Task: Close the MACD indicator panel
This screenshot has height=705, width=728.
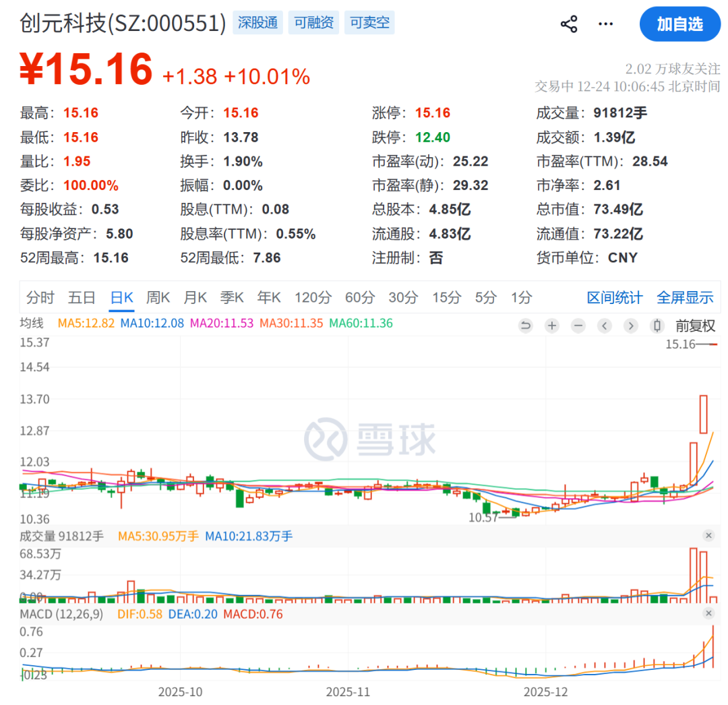Action: point(708,613)
